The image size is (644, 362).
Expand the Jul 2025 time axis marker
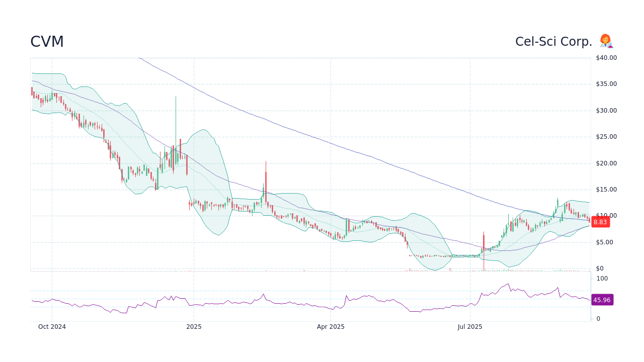(470, 326)
